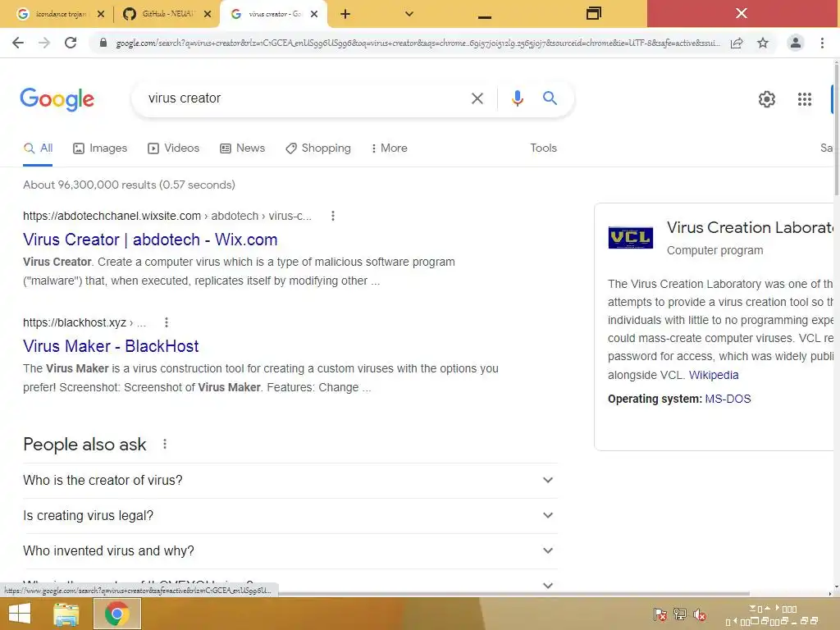
Task: Open the Windows Start button
Action: (x=20, y=614)
